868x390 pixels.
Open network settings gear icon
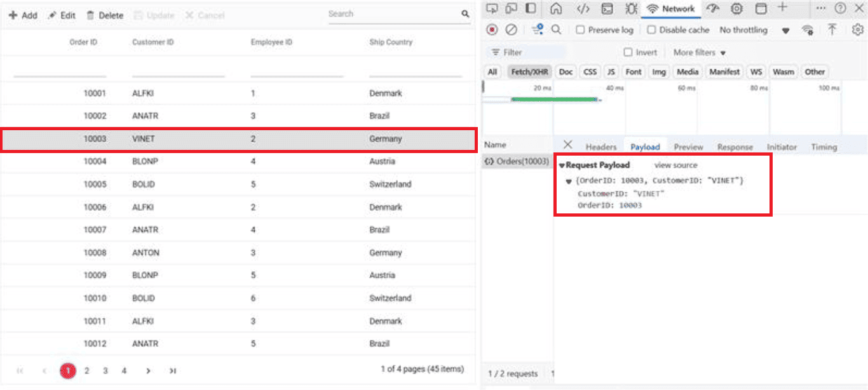[x=858, y=30]
